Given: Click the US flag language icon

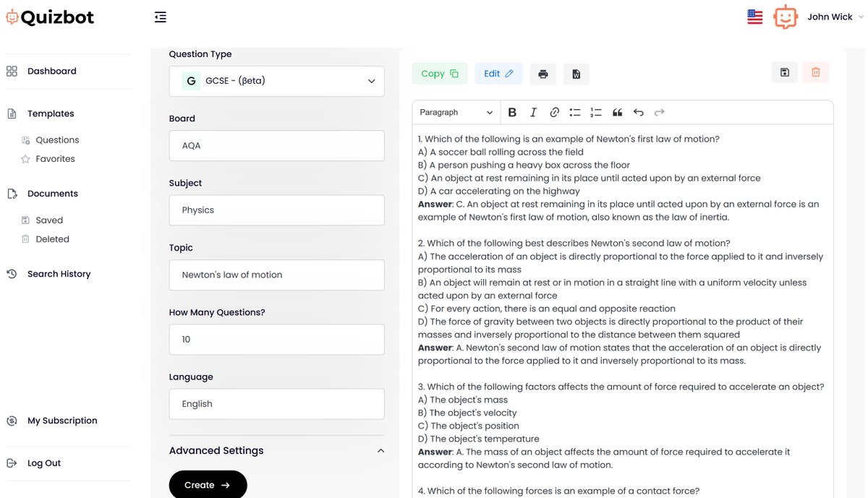Looking at the screenshot, I should pyautogui.click(x=754, y=17).
